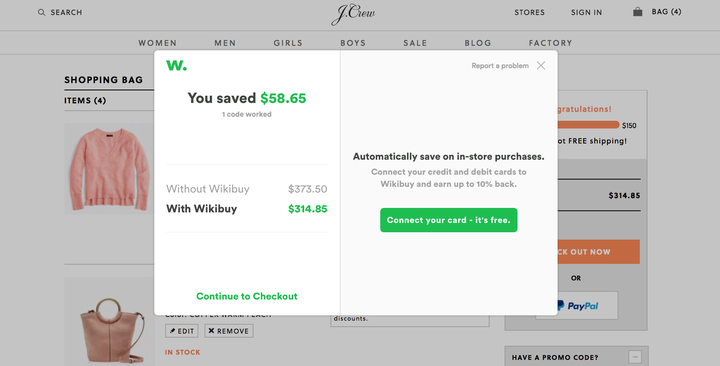The height and width of the screenshot is (366, 720).
Task: Collapse the promo code section
Action: click(635, 357)
